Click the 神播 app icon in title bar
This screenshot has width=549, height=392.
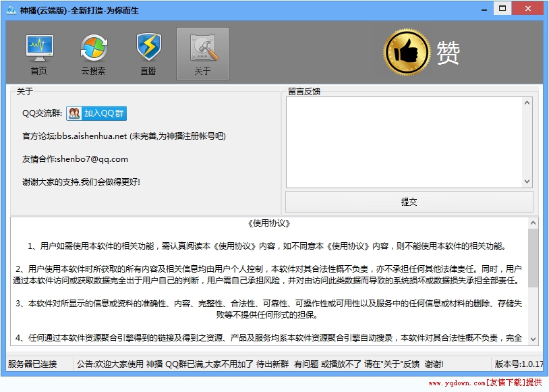(11, 10)
